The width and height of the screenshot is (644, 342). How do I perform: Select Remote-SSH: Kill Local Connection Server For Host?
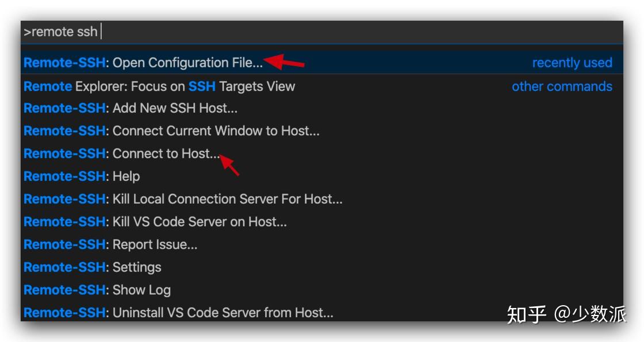click(322, 199)
